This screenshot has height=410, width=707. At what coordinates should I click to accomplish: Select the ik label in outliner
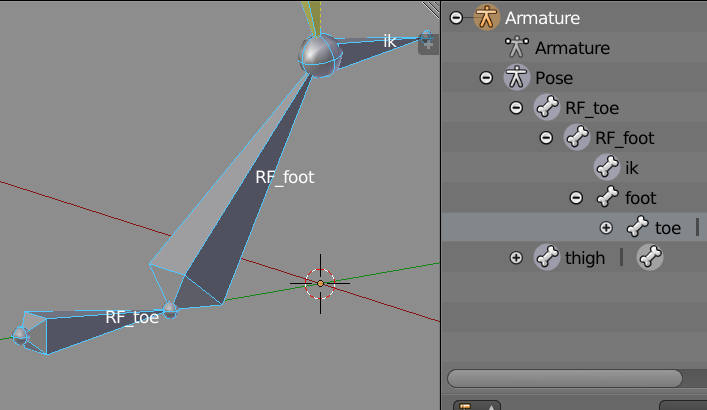(632, 168)
